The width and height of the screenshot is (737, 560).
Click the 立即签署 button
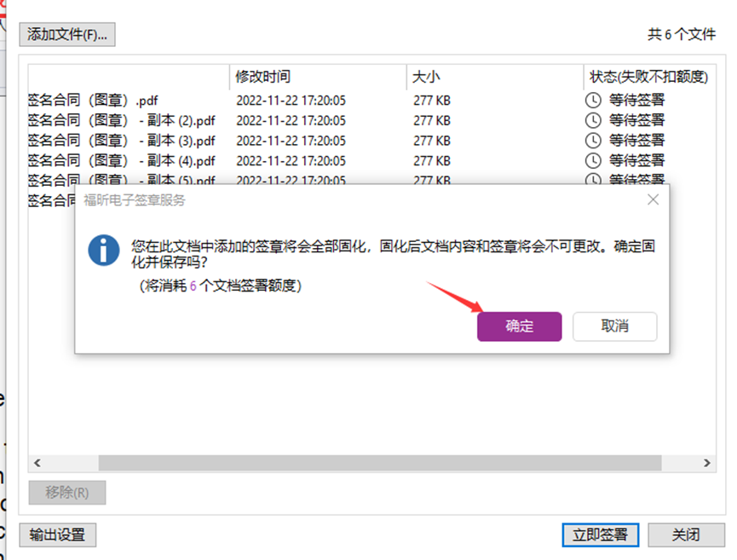[600, 534]
